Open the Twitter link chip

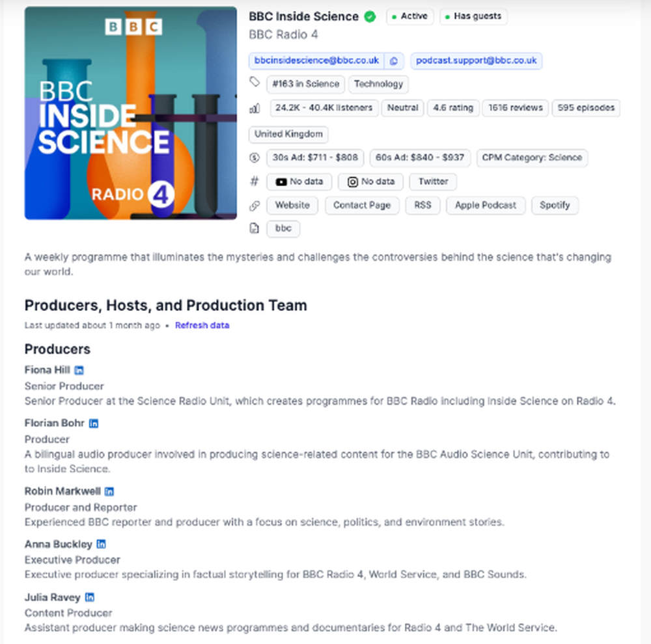(x=433, y=181)
